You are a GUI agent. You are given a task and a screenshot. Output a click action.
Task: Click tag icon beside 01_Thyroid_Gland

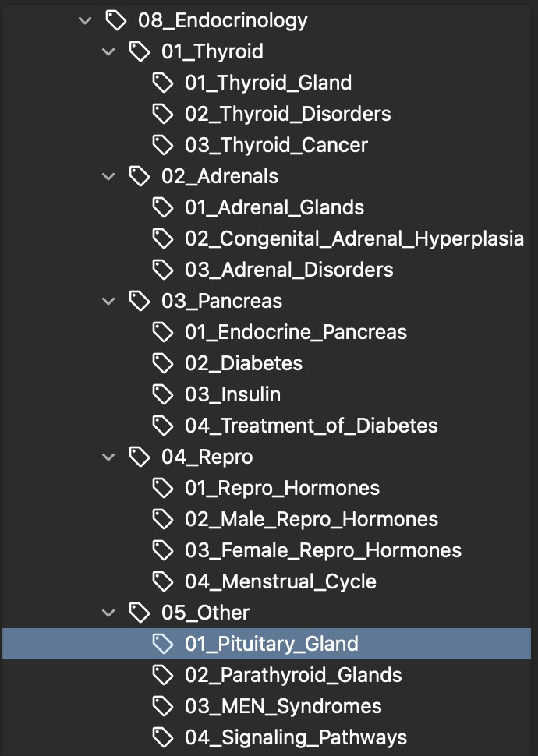click(x=162, y=83)
